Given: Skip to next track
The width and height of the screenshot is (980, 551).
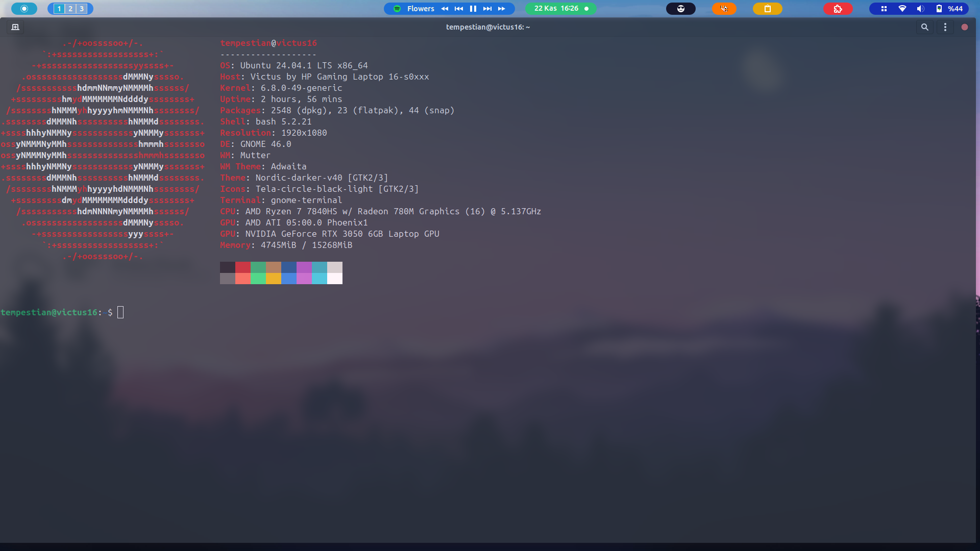Looking at the screenshot, I should pos(487,9).
